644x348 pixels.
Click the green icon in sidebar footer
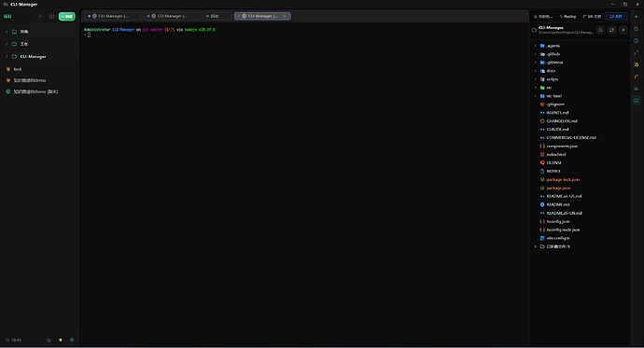[49, 340]
